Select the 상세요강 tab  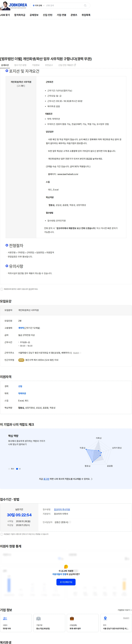5,65
